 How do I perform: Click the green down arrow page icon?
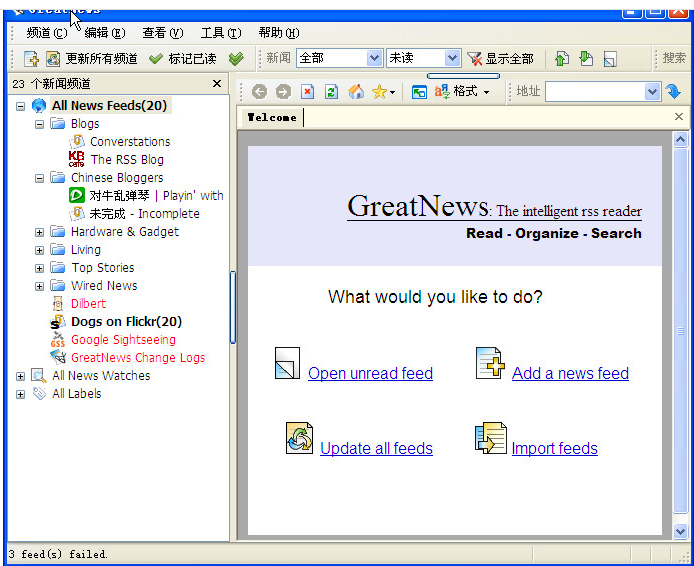(586, 59)
